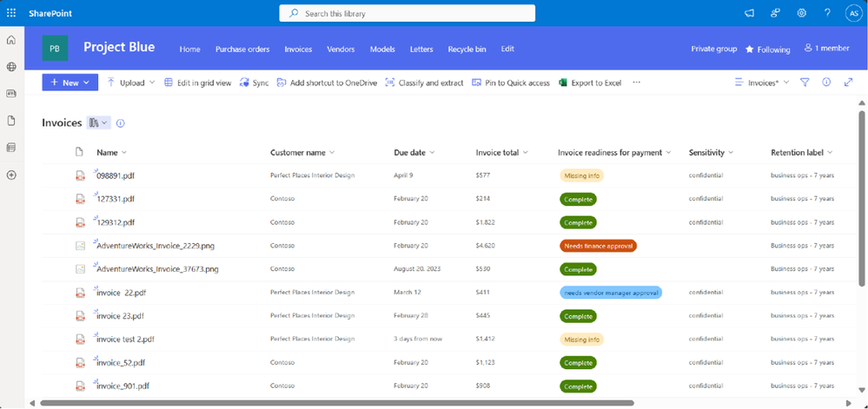Click the info icon beside Invoices title
The width and height of the screenshot is (868, 409).
(121, 122)
